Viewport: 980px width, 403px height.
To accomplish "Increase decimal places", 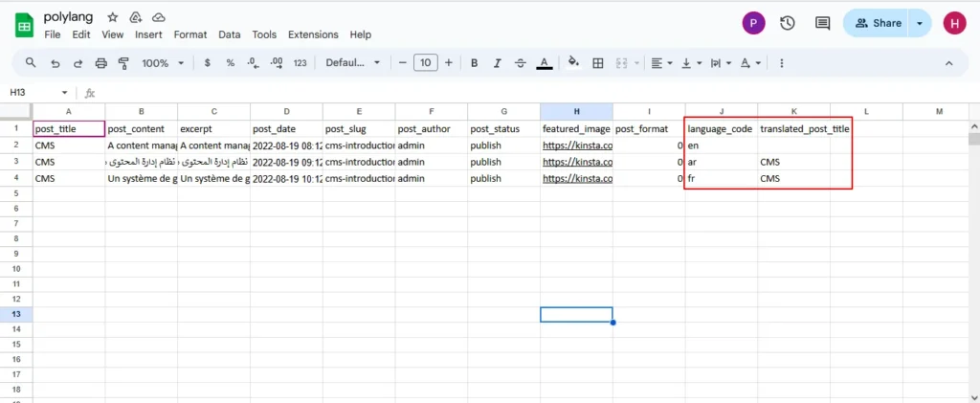I will [277, 63].
